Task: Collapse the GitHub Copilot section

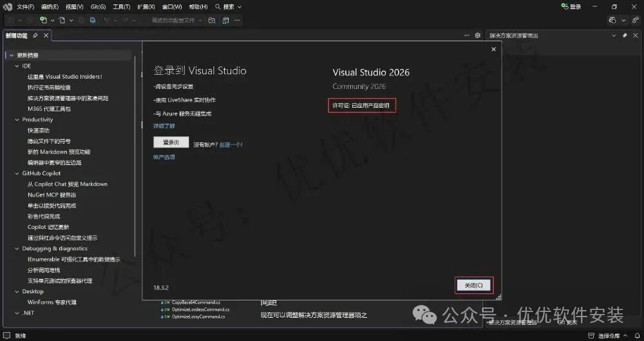Action: coord(17,173)
